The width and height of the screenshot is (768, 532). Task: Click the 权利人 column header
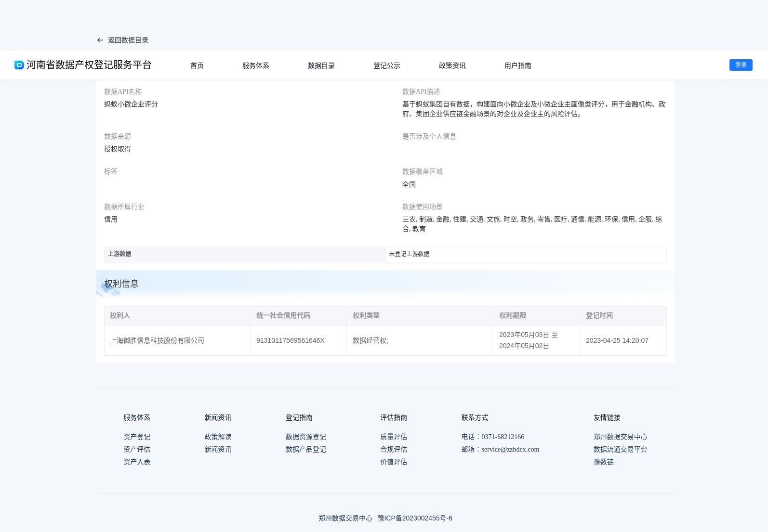tap(177, 316)
